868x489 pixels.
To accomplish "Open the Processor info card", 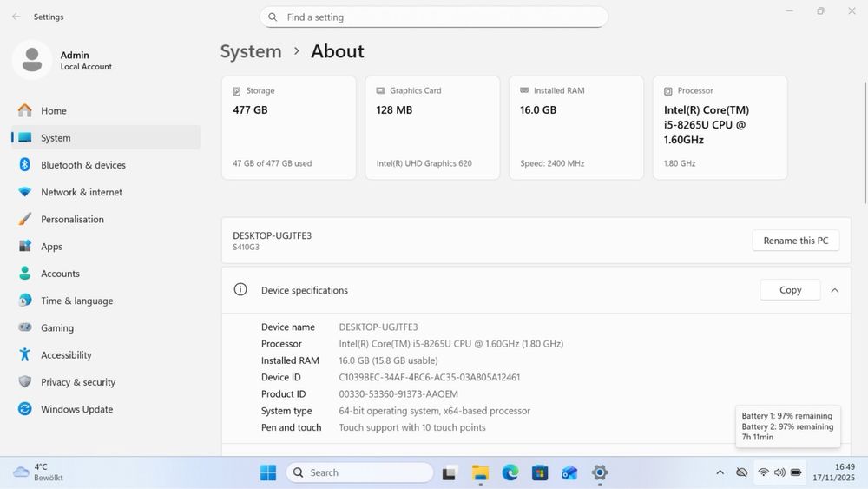I will tap(720, 128).
